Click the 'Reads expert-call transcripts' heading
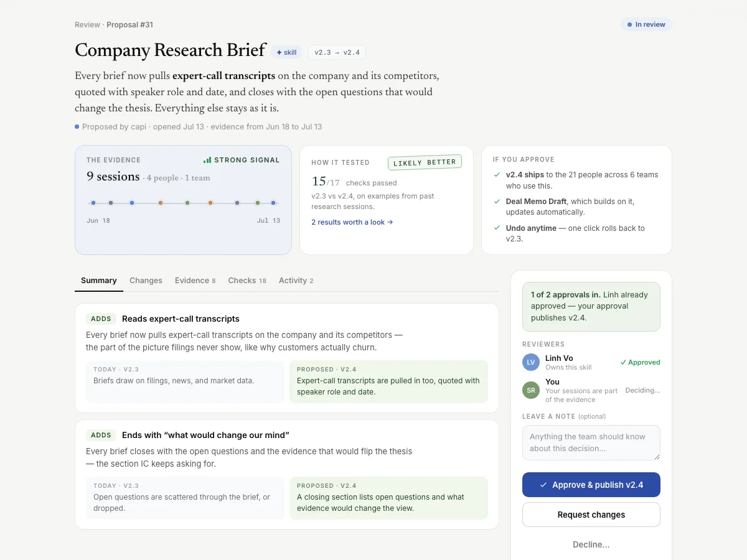Viewport: 747px width, 560px height. pyautogui.click(x=181, y=319)
